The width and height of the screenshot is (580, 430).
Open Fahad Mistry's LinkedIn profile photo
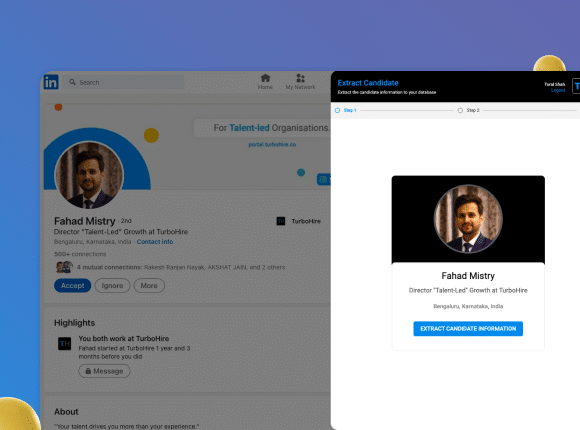click(89, 175)
